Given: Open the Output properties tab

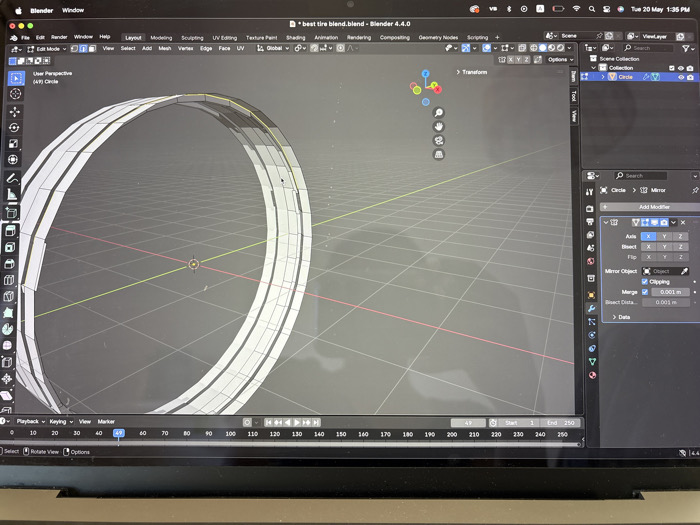Looking at the screenshot, I should pos(590,221).
